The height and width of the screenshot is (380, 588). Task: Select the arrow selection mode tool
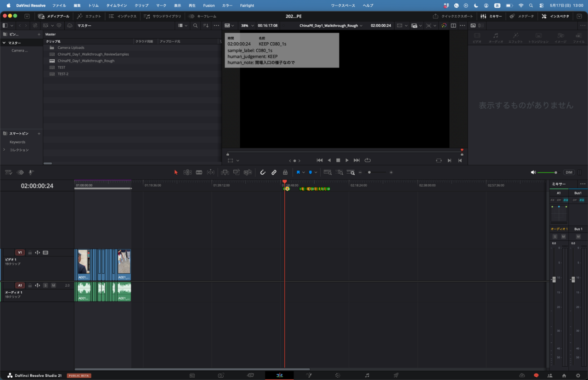pos(176,172)
